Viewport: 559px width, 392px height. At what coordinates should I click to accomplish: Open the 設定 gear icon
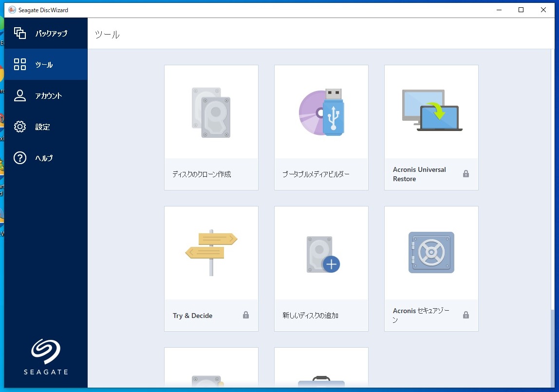20,127
